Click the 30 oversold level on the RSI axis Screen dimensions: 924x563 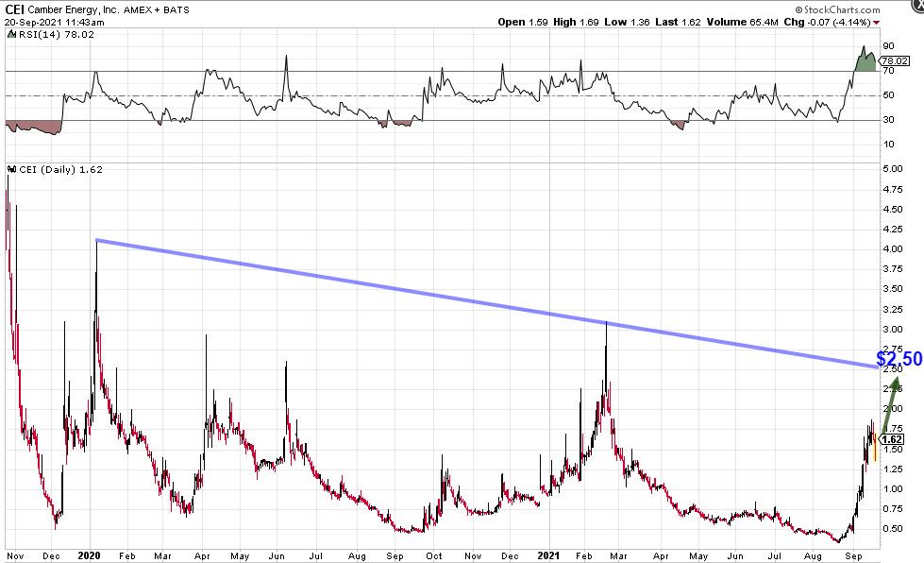pos(888,120)
